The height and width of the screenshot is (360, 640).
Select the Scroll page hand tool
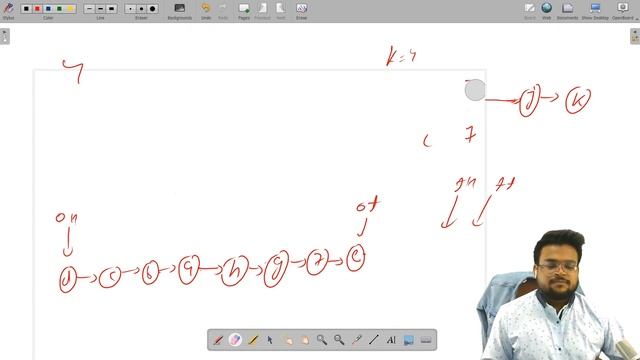[x=304, y=340]
